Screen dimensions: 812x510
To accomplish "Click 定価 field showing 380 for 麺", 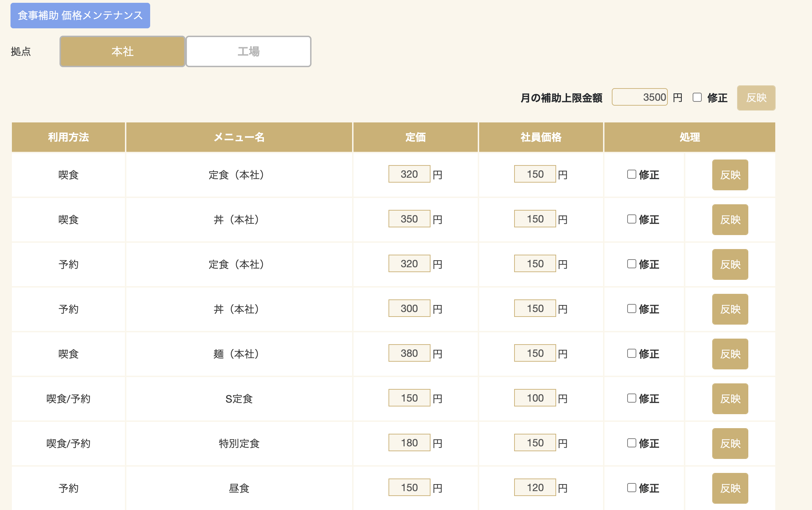I will click(409, 353).
